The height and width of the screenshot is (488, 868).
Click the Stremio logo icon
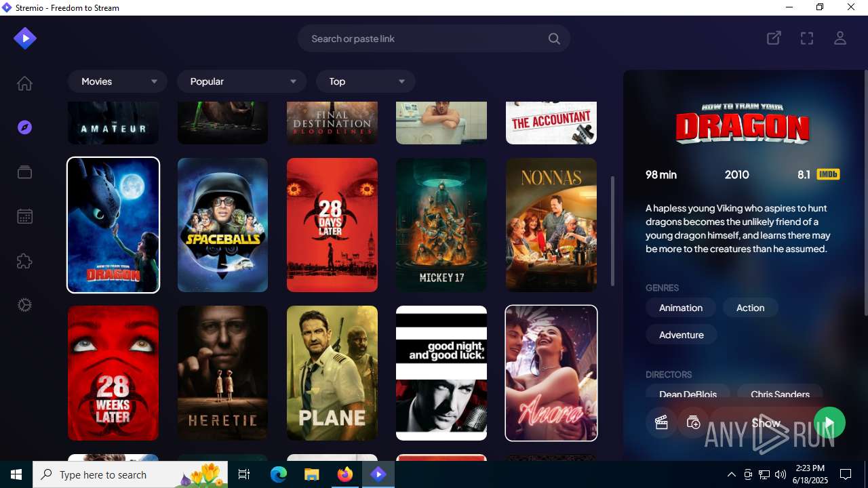point(25,39)
